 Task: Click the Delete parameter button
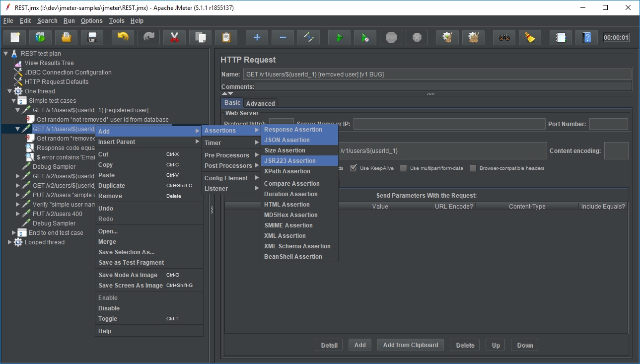click(465, 345)
